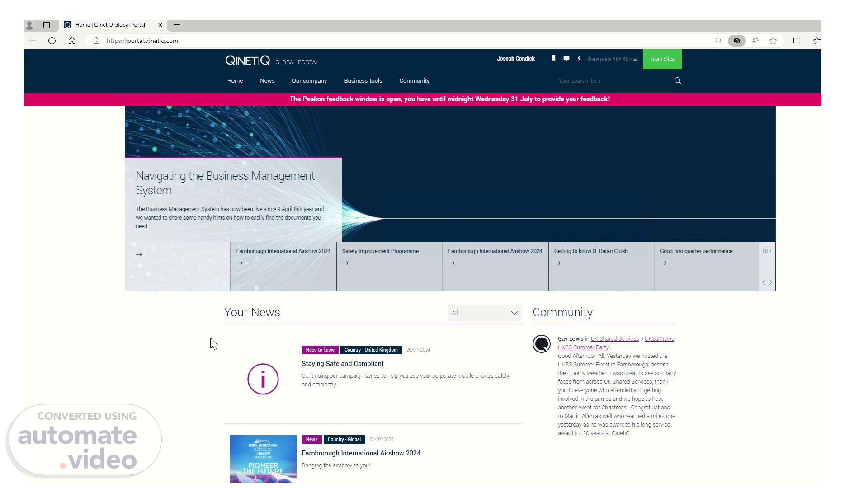
Task: Open the UK Shared Services link
Action: tap(614, 339)
